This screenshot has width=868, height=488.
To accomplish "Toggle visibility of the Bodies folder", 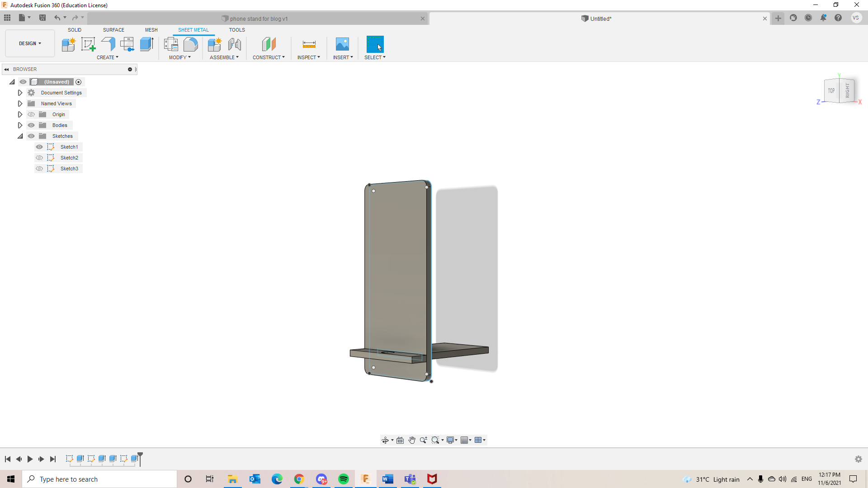I will click(31, 125).
